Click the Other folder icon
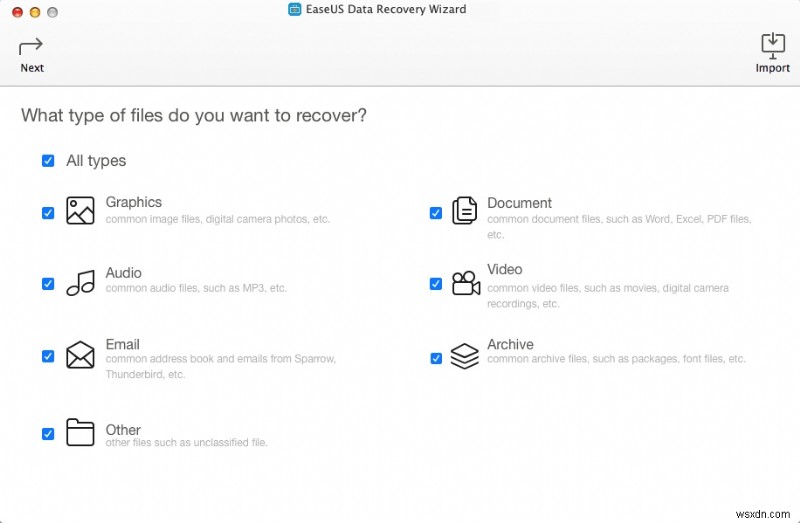 [x=80, y=432]
